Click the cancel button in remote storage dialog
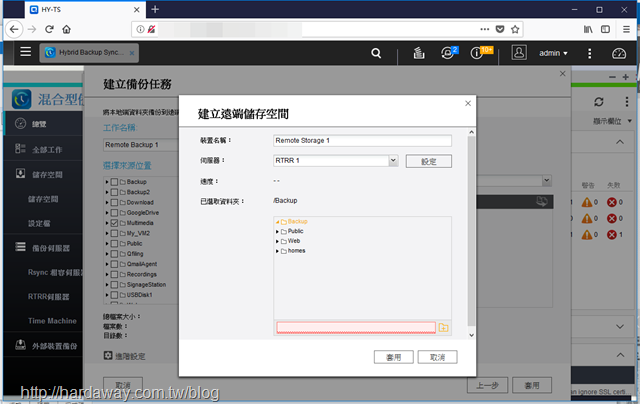The image size is (640, 404). coord(437,357)
